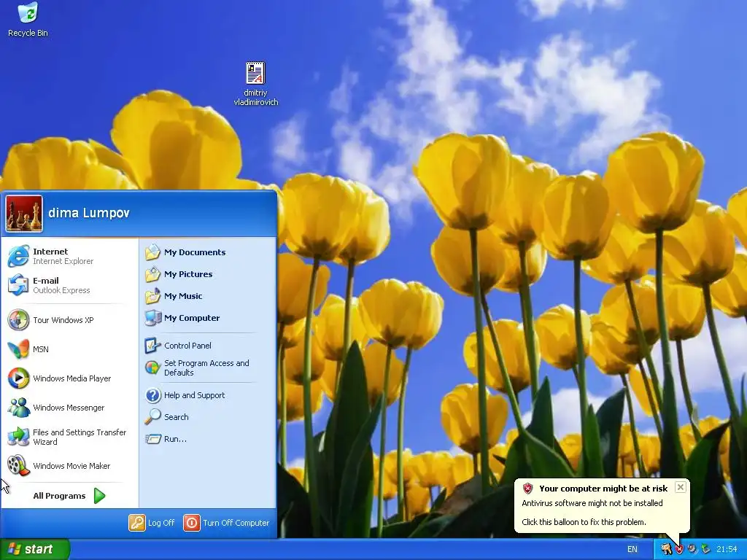This screenshot has height=560, width=747.
Task: Click the tray icon right of security shield
Action: click(x=692, y=550)
